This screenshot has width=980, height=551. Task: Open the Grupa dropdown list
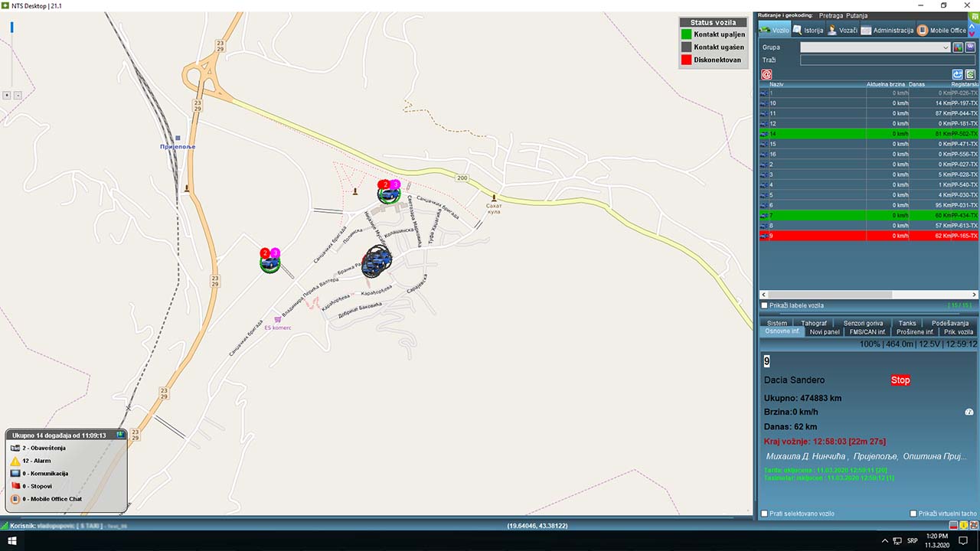click(x=946, y=47)
